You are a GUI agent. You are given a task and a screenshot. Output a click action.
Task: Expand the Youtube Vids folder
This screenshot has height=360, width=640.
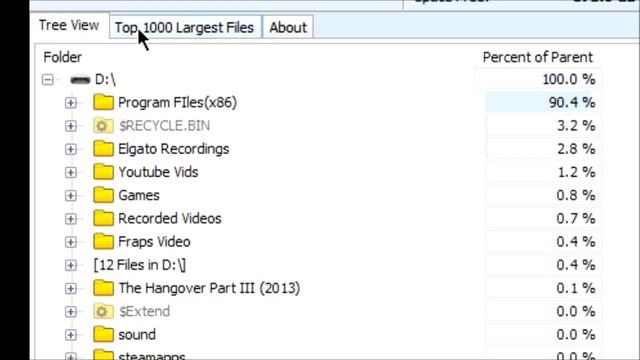[x=71, y=172]
